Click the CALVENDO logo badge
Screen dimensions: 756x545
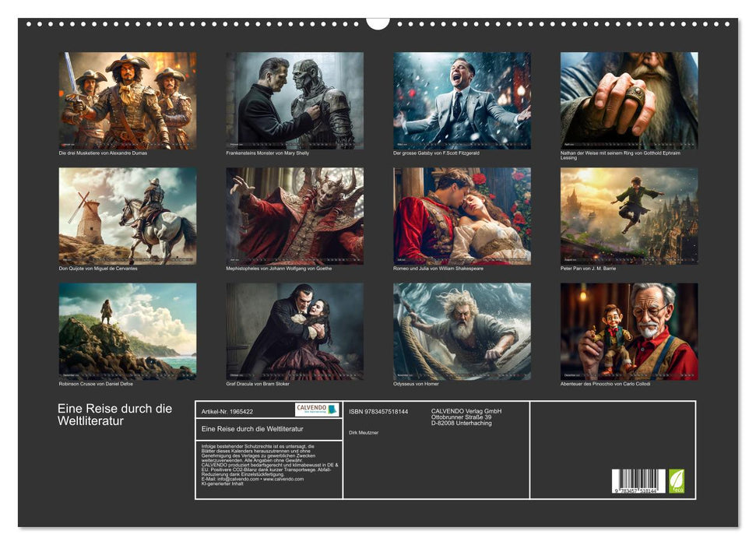click(317, 410)
